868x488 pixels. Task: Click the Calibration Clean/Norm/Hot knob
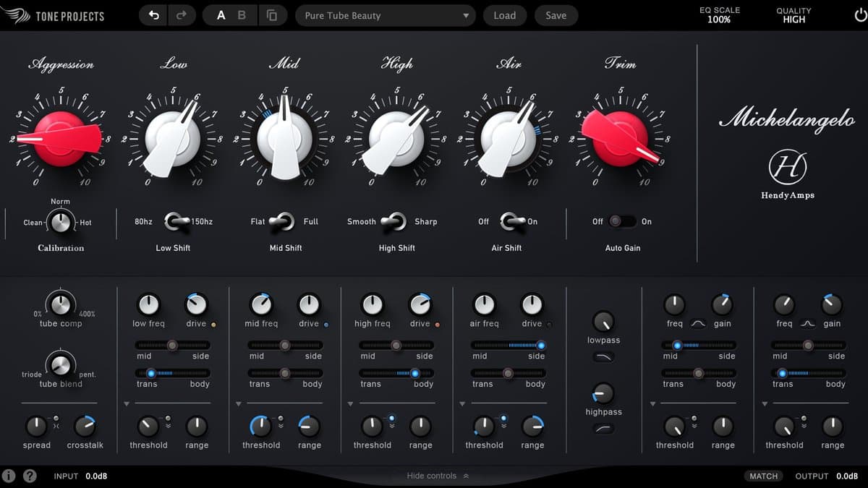(x=61, y=223)
